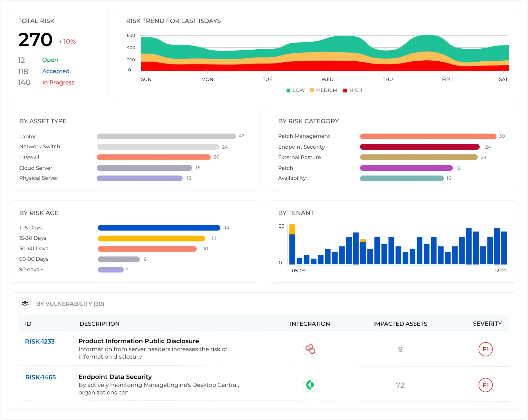The width and height of the screenshot is (528, 420).
Task: Click the 1-15 Days risk age bar
Action: click(159, 228)
